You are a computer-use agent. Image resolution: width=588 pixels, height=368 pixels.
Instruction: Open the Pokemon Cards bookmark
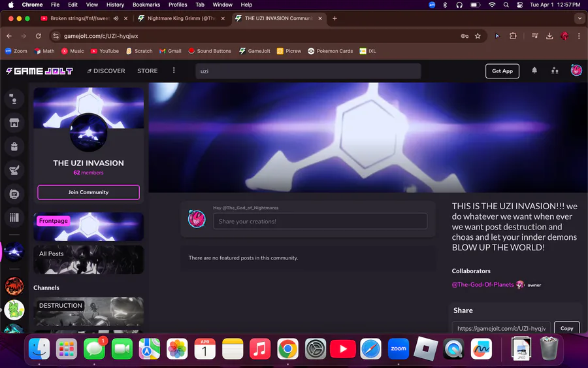coord(330,51)
